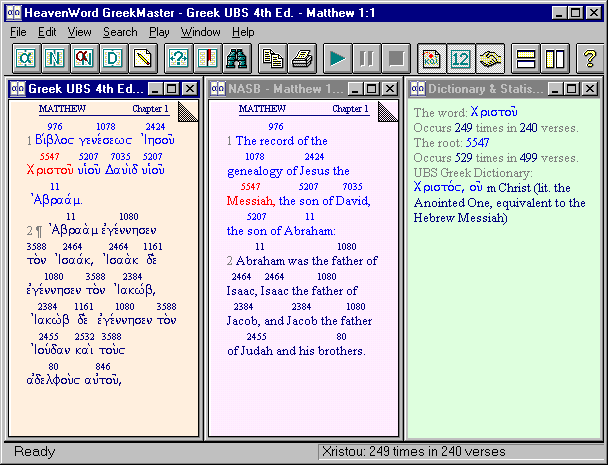Open search with the binoculars icon
Image resolution: width=608 pixels, height=465 pixels.
click(x=237, y=59)
